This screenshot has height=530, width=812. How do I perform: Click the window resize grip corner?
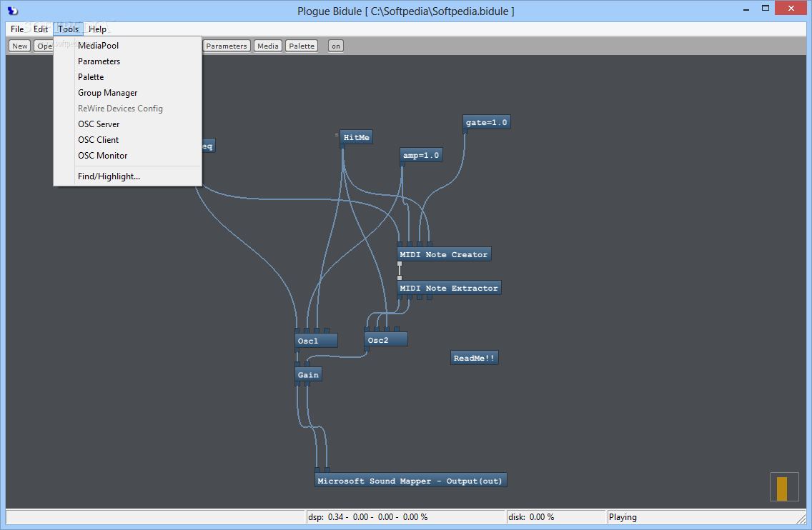pos(802,518)
